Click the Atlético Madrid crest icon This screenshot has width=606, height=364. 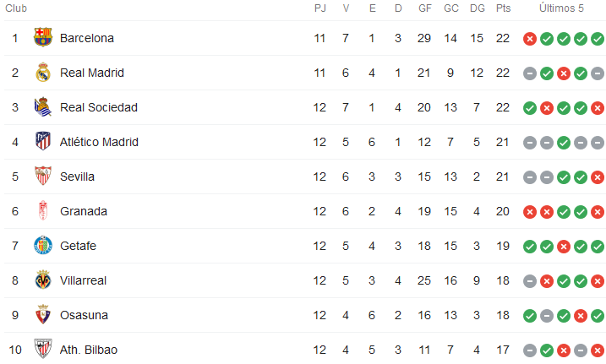coord(43,142)
